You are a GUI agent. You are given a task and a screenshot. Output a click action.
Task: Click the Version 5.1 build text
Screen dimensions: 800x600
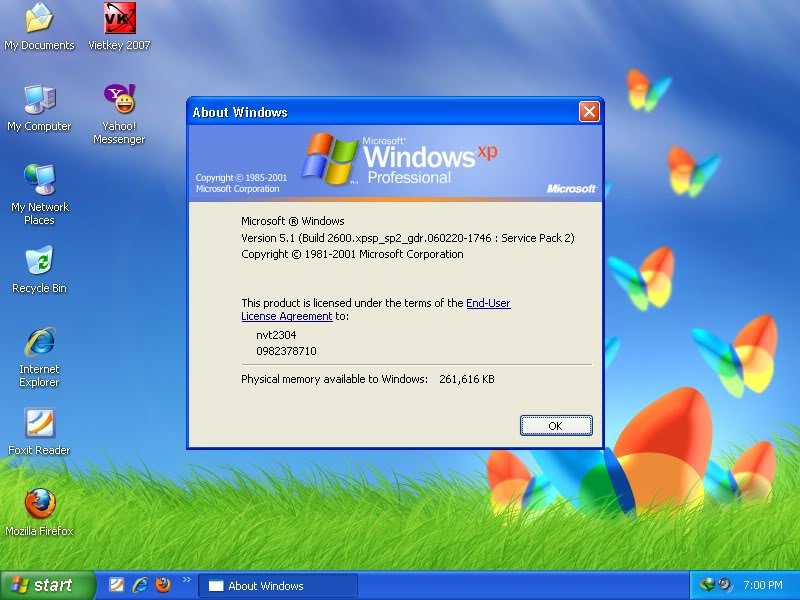point(408,238)
